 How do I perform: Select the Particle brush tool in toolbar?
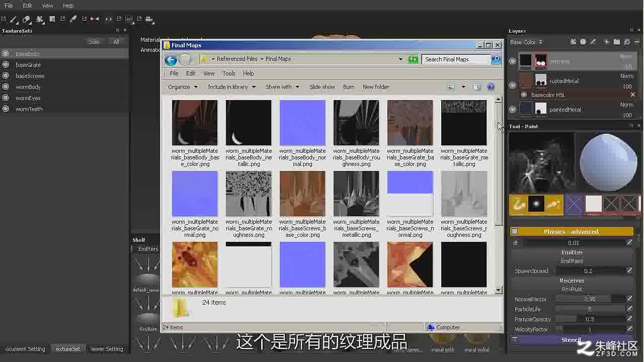[x=40, y=19]
